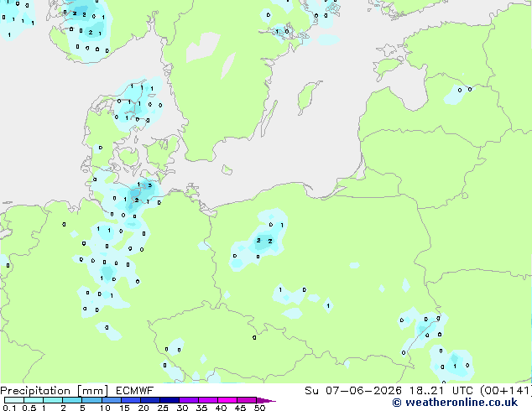Image resolution: width=532 pixels, height=411 pixels.
Task: Click the above-50 arrow at legend end
Action: tap(266, 400)
